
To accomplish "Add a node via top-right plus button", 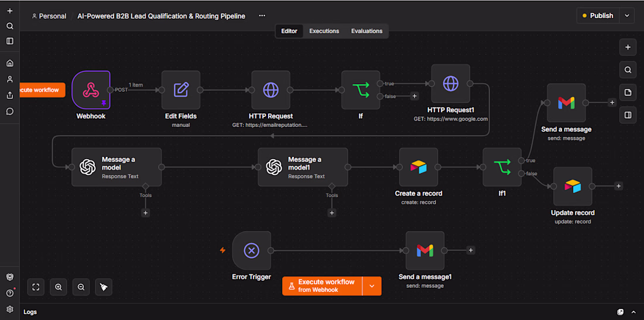I will point(628,47).
